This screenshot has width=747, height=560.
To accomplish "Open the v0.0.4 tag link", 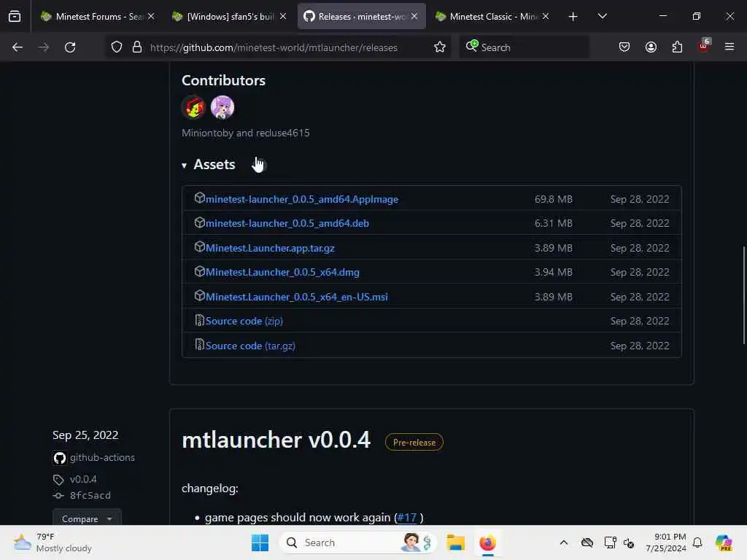I will tap(83, 480).
